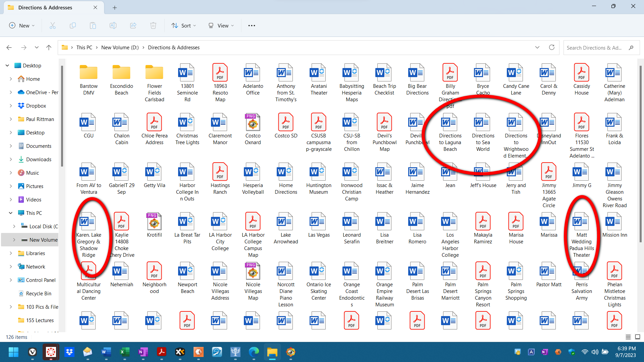
Task: Click the Refresh icon beside address bar
Action: pos(551,47)
